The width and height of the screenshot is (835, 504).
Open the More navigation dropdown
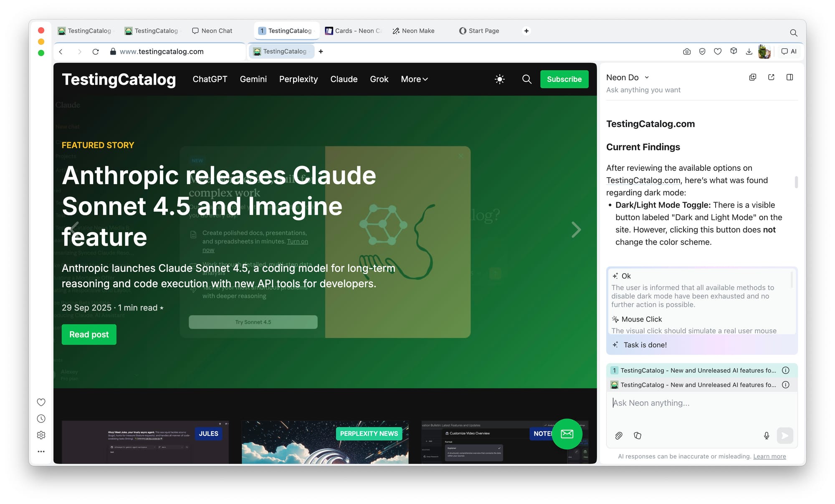(414, 79)
